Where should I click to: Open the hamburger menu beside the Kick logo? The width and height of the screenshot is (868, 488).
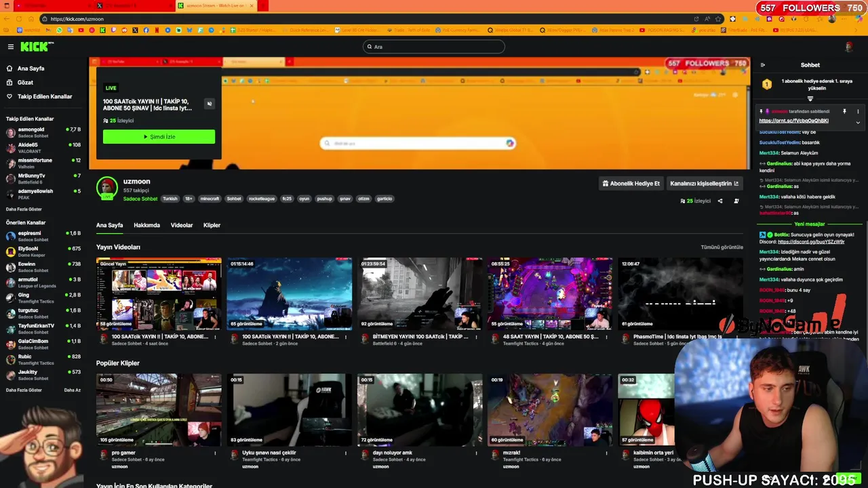(x=11, y=47)
